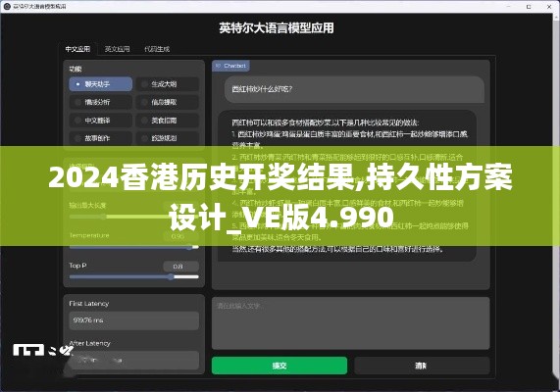Click the First Latency value field
560x392 pixels.
pos(134,320)
